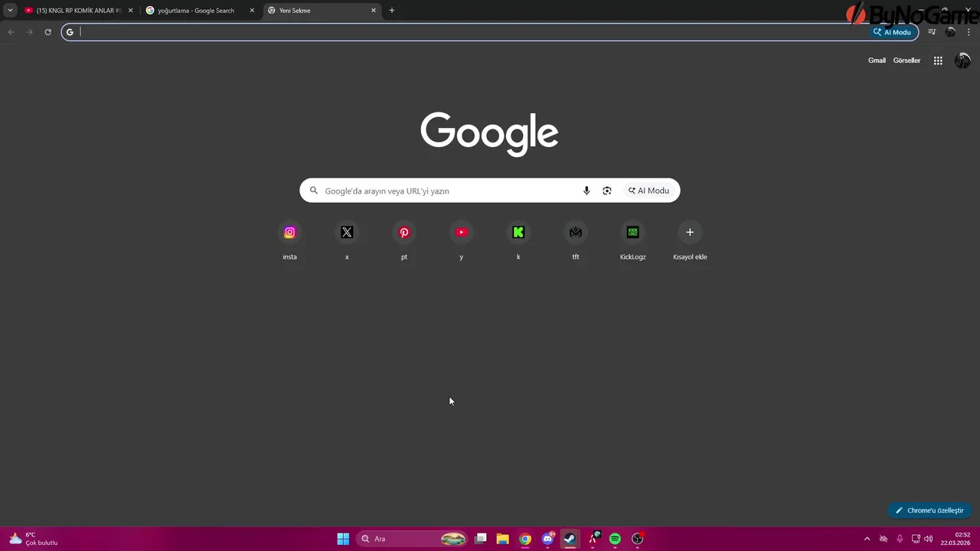Open Google account avatar on page
Screen dimensions: 980x551
[962, 60]
